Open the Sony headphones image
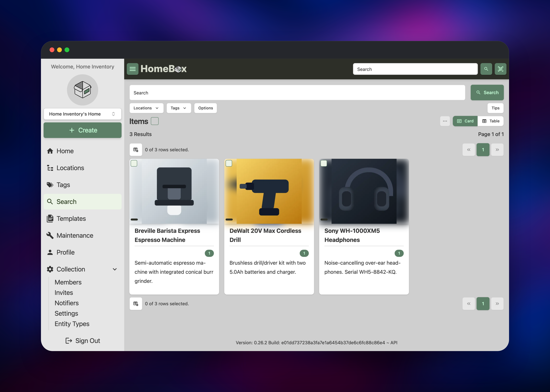550x392 pixels. click(364, 191)
